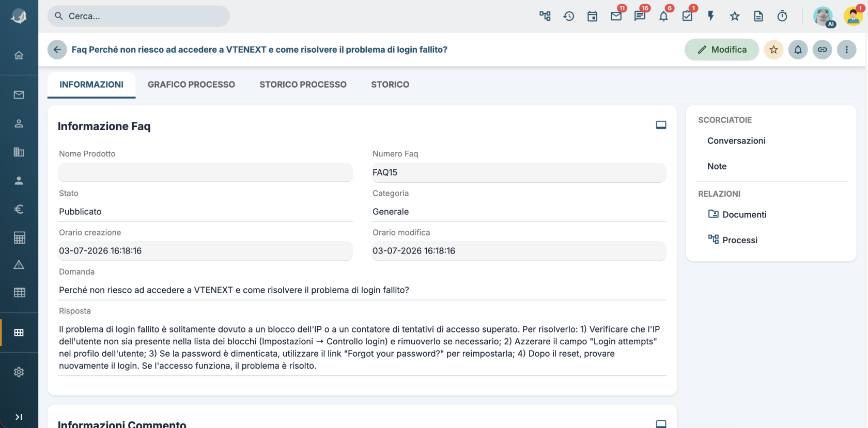Open the euro sales icon in the sidebar
The image size is (868, 428).
(x=19, y=209)
